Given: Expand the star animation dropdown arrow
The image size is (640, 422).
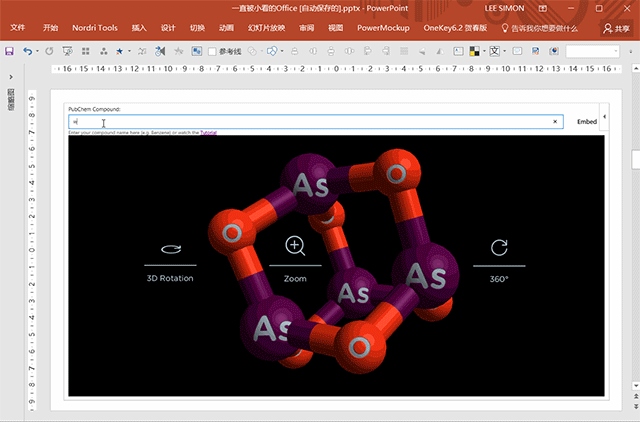Looking at the screenshot, I should [x=129, y=51].
